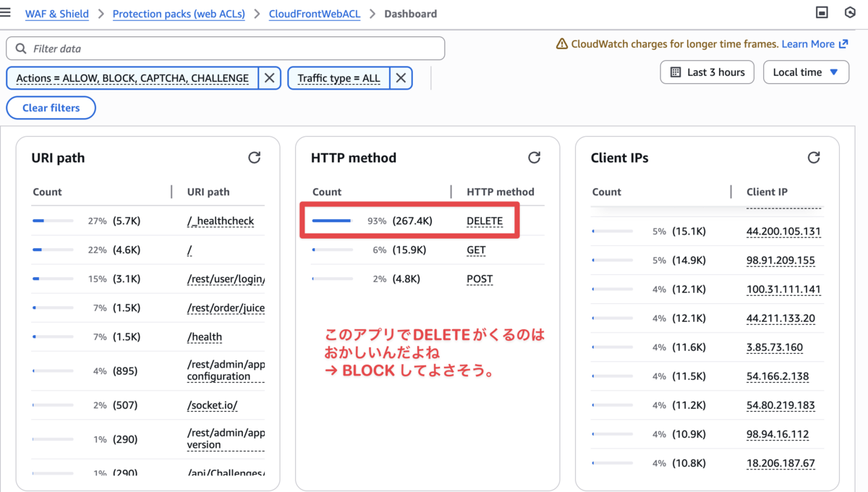
Task: Select the POST HTTP method
Action: (480, 279)
